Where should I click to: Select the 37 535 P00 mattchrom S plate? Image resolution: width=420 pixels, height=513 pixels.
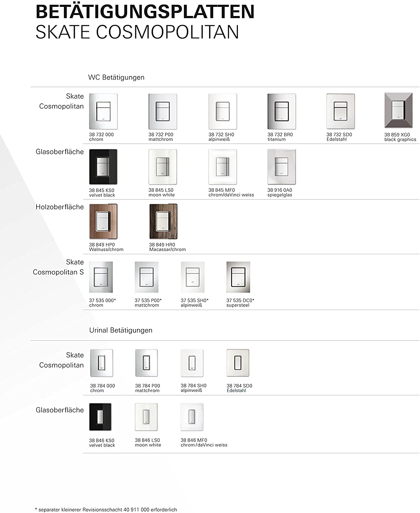click(x=147, y=277)
